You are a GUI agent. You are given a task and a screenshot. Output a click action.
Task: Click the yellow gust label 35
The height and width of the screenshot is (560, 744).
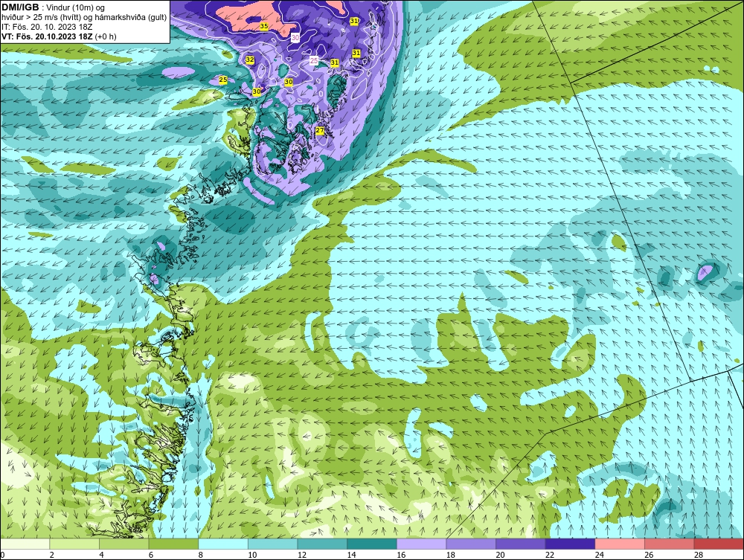pos(264,26)
